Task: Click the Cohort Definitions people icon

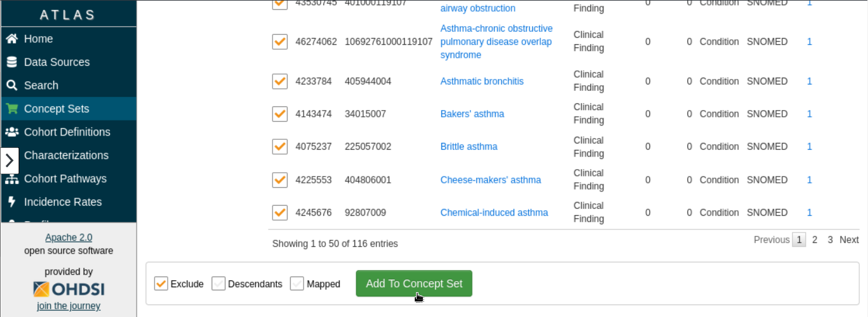Action: [x=11, y=132]
